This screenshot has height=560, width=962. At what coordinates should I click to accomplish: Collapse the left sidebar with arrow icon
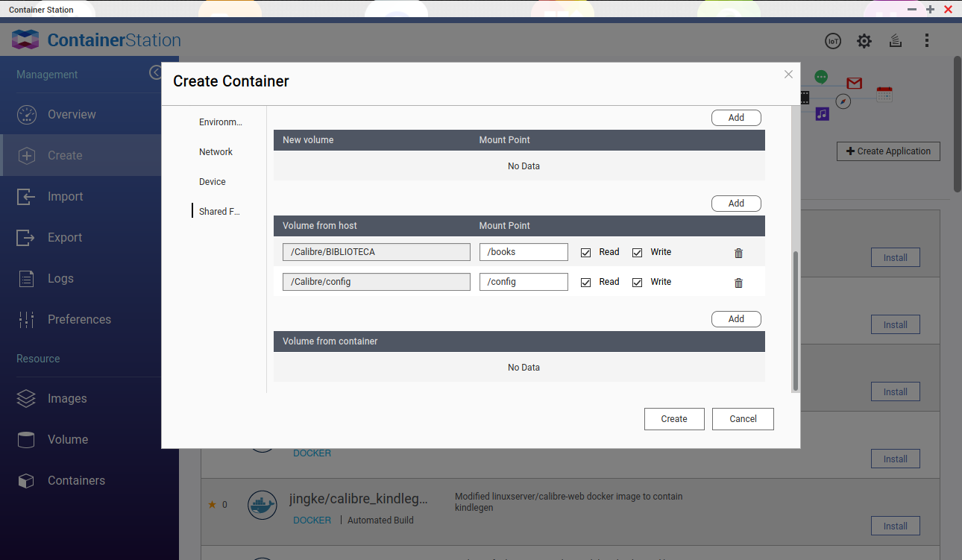coord(155,72)
